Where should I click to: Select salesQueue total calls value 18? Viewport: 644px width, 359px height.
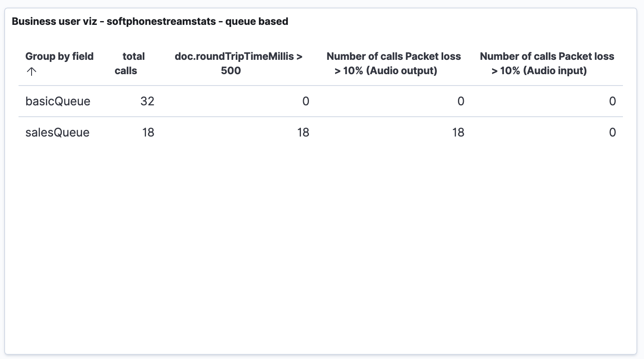(148, 132)
